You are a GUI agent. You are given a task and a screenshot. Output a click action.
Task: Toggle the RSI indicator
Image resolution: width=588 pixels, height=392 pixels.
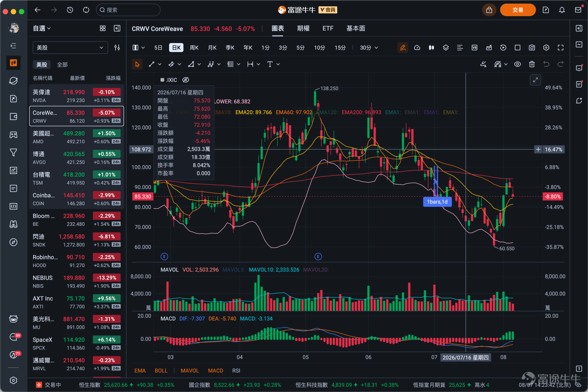pos(236,371)
